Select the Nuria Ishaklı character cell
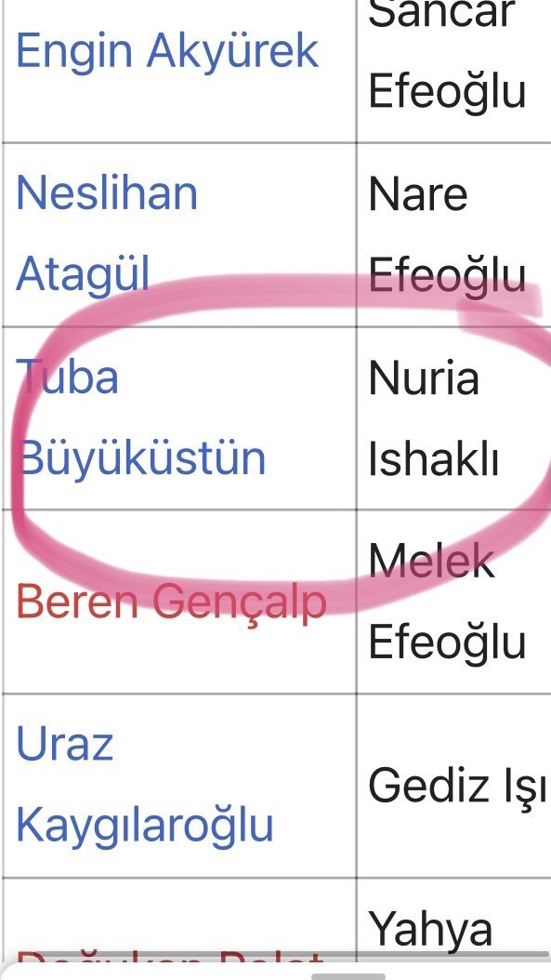Screen dimensions: 551x980 pos(453,418)
